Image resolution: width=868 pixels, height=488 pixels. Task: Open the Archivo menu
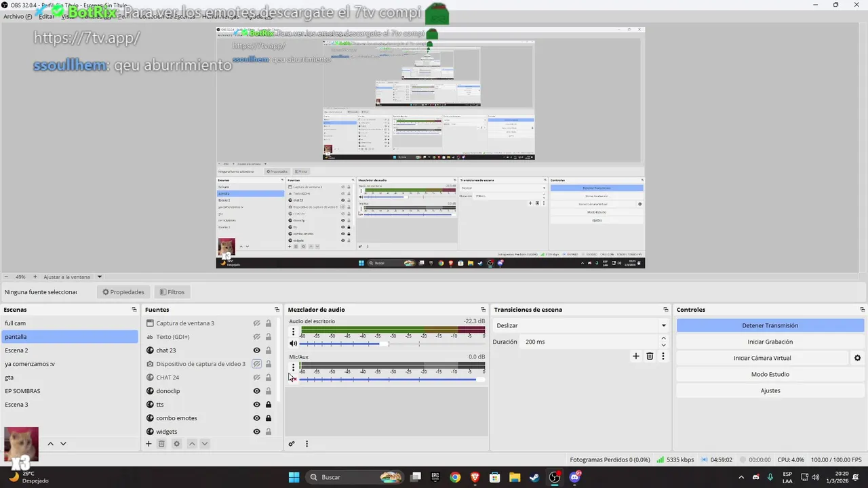pos(18,16)
